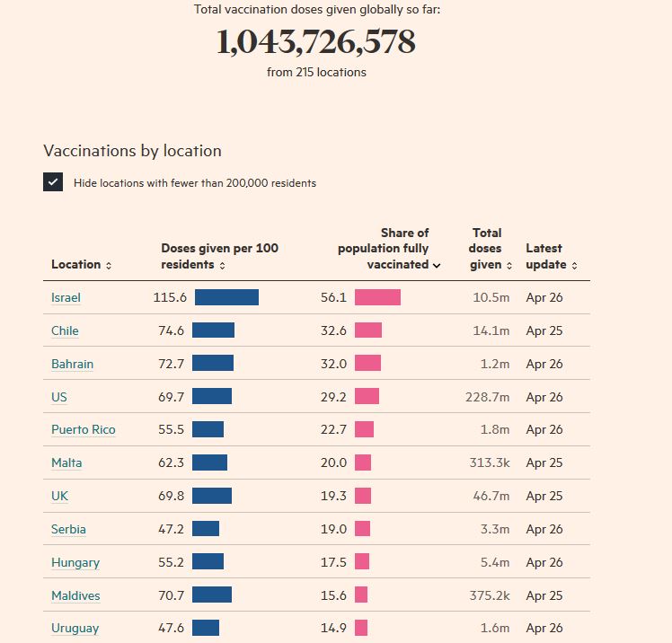The image size is (672, 643).
Task: Go to the Malta link
Action: tap(66, 463)
